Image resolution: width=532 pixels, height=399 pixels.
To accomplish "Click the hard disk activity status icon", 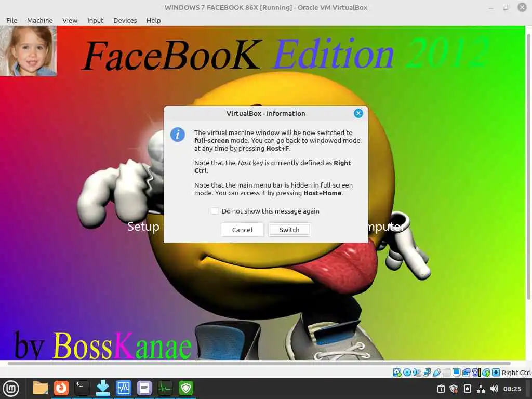I will click(397, 373).
